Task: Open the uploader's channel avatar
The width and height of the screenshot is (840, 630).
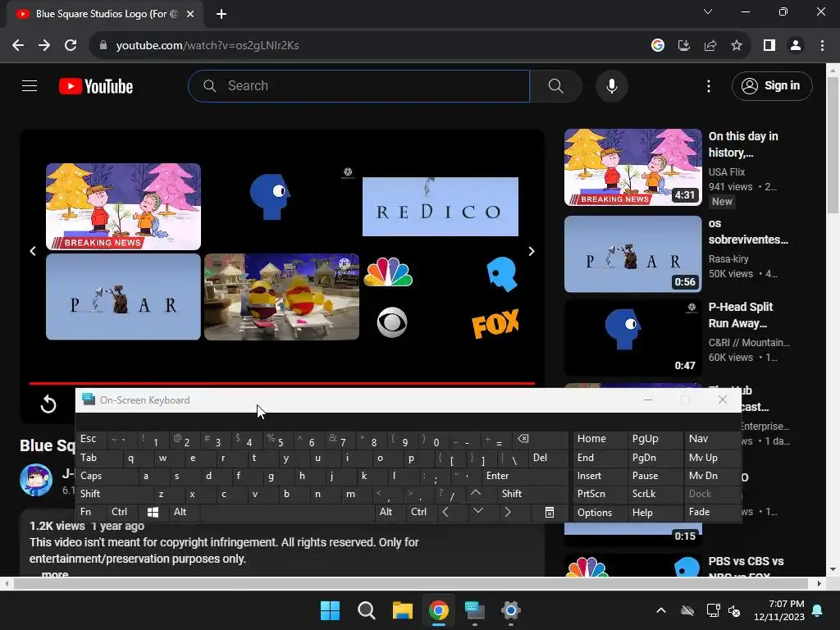Action: click(x=36, y=480)
